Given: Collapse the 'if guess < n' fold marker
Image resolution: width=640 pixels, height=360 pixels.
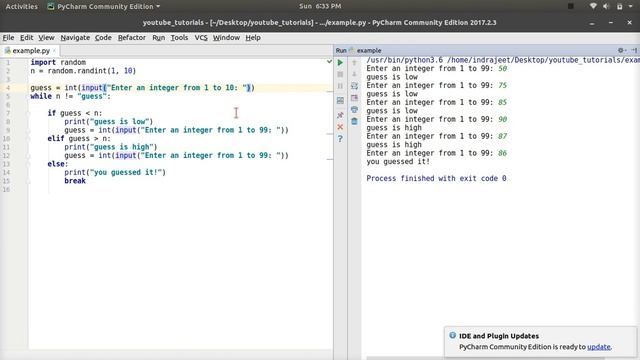Looking at the screenshot, I should [28, 113].
